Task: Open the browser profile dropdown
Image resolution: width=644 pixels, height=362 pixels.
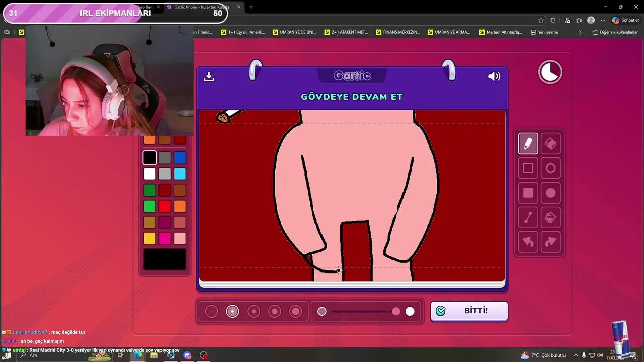Action: coord(591,20)
